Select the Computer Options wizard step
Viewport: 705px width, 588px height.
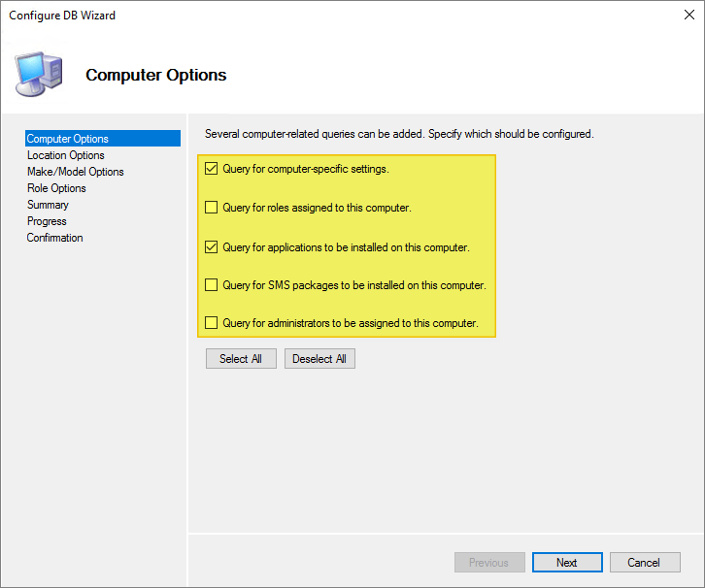pos(68,139)
